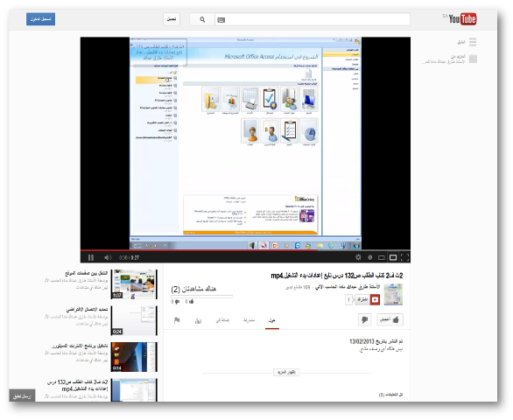The image size is (513, 420).
Task: Switch to the large player size
Action: [393, 257]
